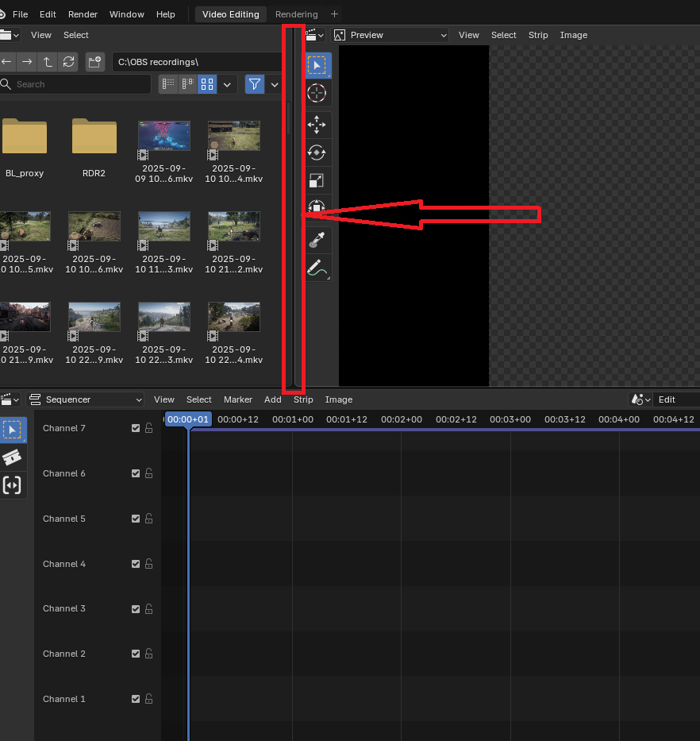The height and width of the screenshot is (741, 700).
Task: Open the Image menu in Preview header
Action: tap(574, 35)
